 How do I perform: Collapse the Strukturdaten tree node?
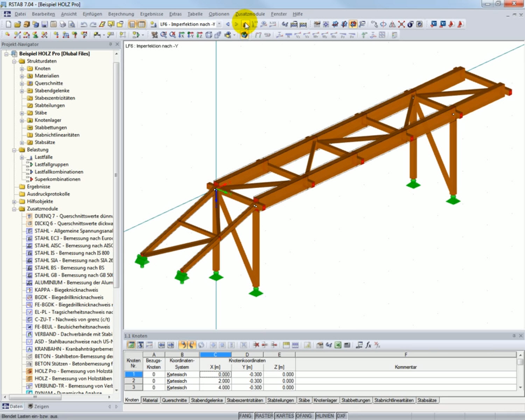click(x=14, y=61)
